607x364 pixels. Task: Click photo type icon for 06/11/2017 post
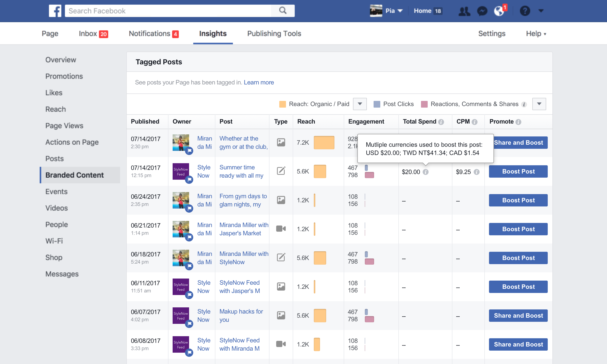(x=281, y=287)
